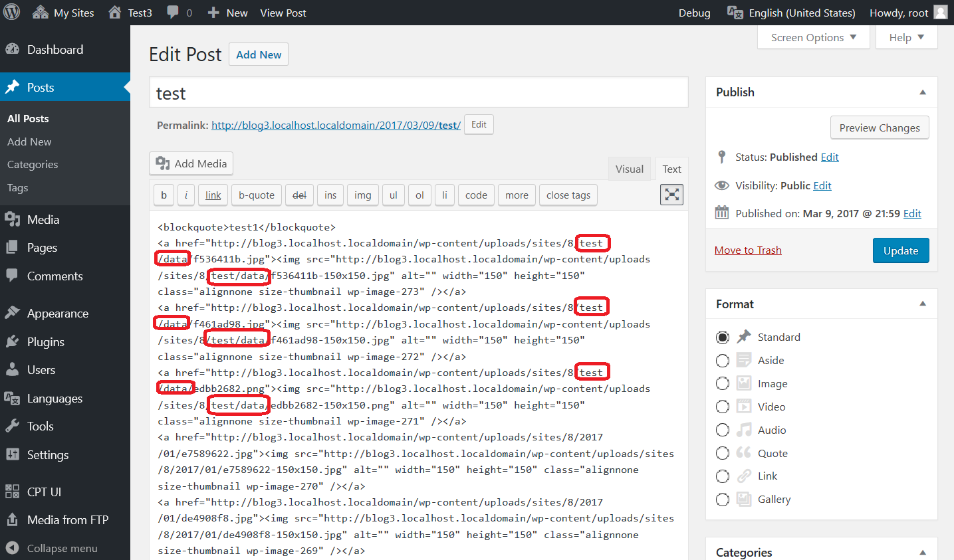Open the Pages menu

(x=65, y=248)
